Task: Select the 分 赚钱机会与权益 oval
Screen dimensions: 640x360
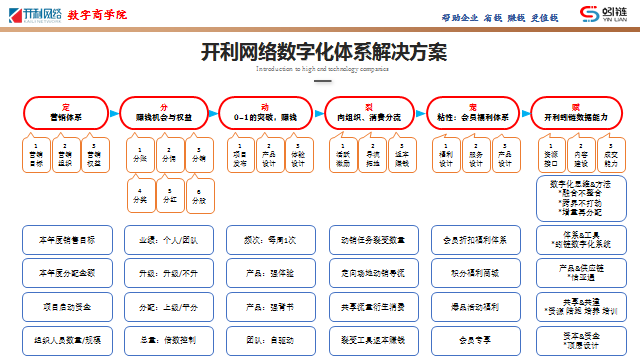Action: (x=164, y=113)
